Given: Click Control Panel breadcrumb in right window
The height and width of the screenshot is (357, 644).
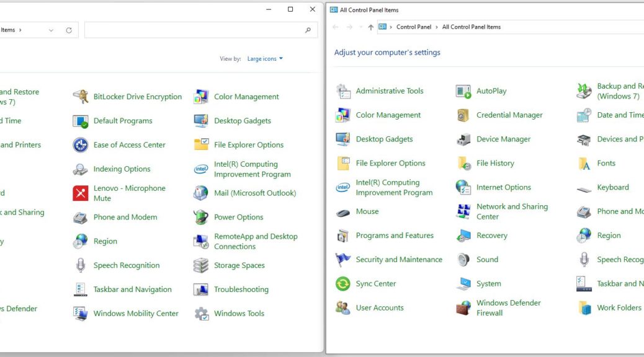Looking at the screenshot, I should [414, 27].
